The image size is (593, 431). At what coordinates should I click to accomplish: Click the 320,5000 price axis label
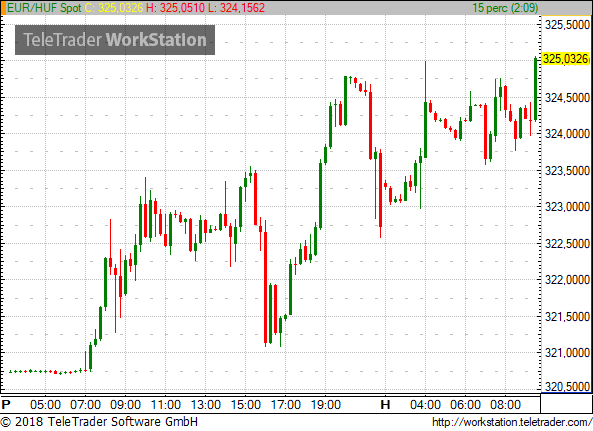(x=567, y=387)
